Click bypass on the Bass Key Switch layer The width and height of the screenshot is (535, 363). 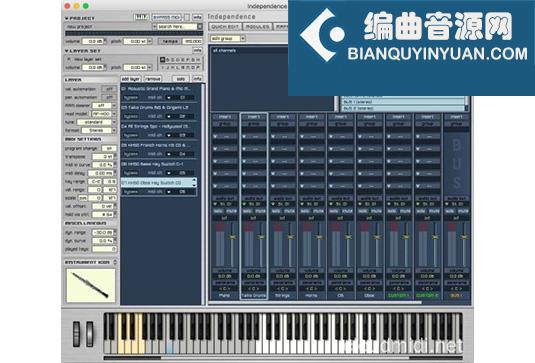(x=131, y=173)
